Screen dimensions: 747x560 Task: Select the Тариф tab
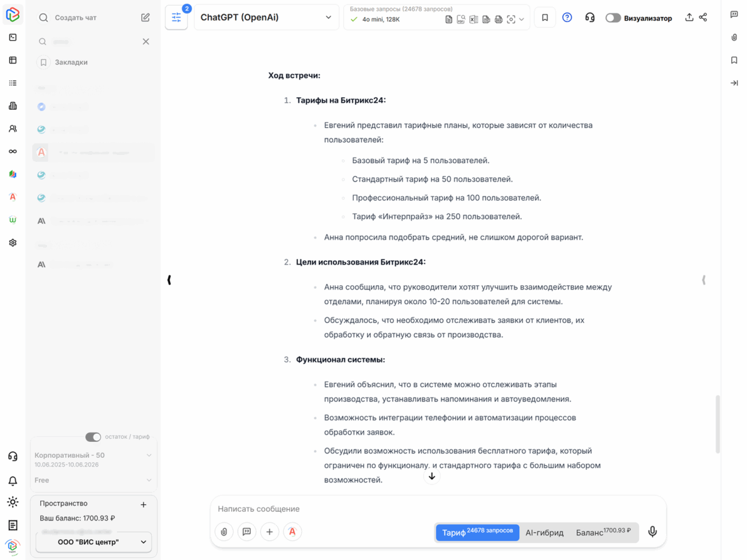coord(478,532)
